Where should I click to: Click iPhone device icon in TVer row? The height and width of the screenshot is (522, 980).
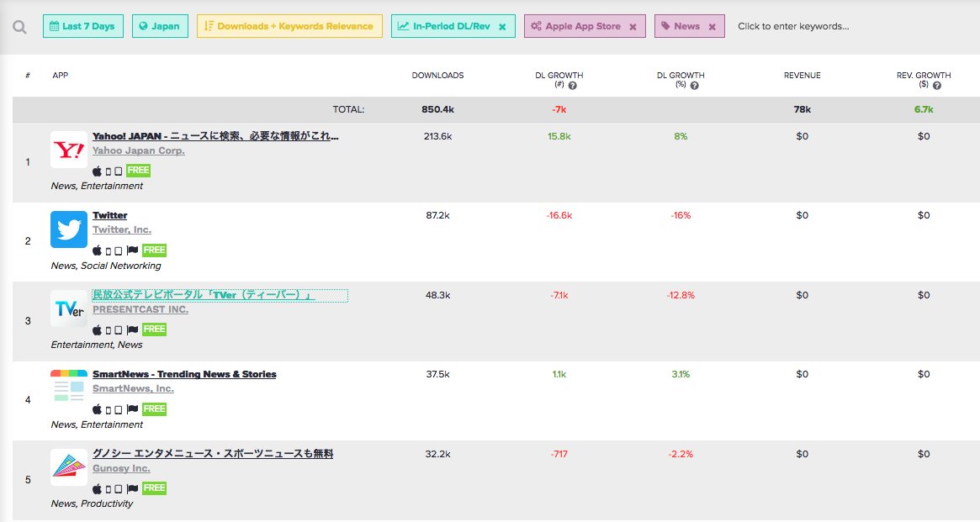[109, 330]
